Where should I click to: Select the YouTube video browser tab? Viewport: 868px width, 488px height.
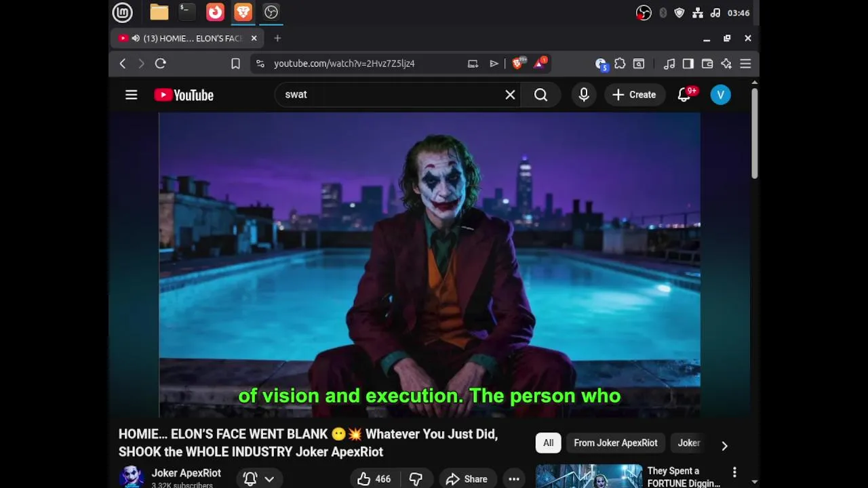click(187, 39)
